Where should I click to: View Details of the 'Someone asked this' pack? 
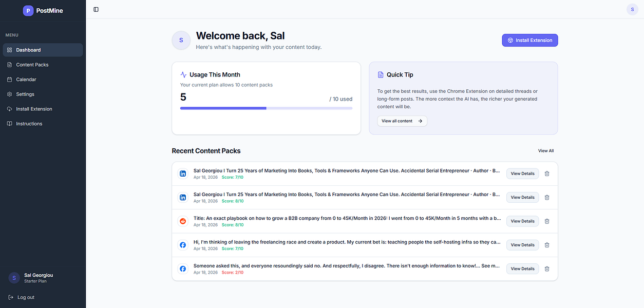click(x=523, y=268)
